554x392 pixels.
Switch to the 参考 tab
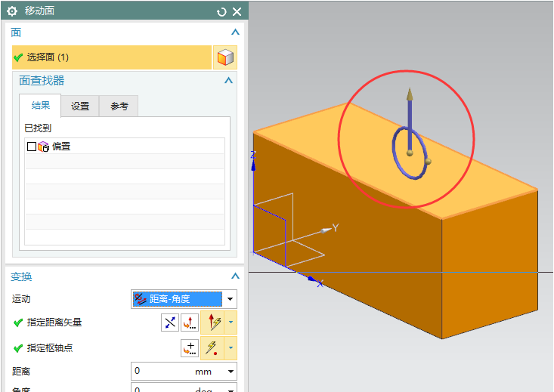pyautogui.click(x=119, y=106)
